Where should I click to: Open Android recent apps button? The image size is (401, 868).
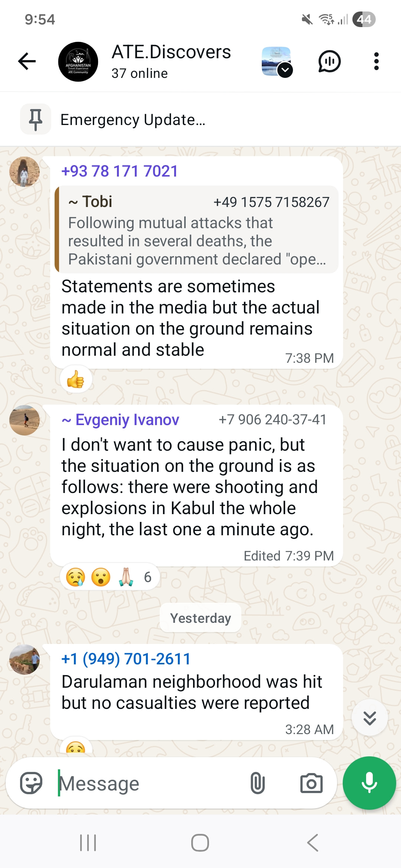[x=88, y=843]
